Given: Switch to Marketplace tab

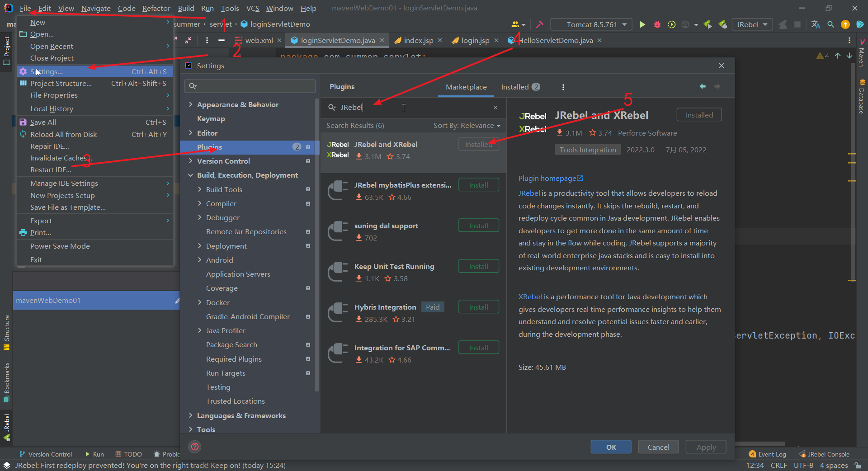Looking at the screenshot, I should (x=466, y=87).
